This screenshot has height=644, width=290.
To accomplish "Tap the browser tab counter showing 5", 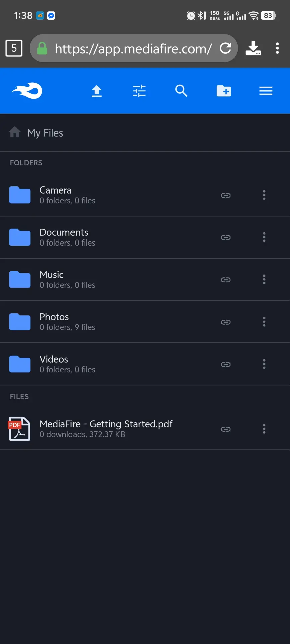I will point(14,48).
